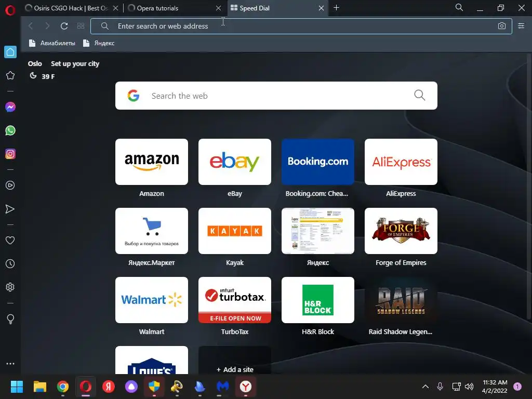Open a new tab with plus button
532x399 pixels.
(x=336, y=7)
